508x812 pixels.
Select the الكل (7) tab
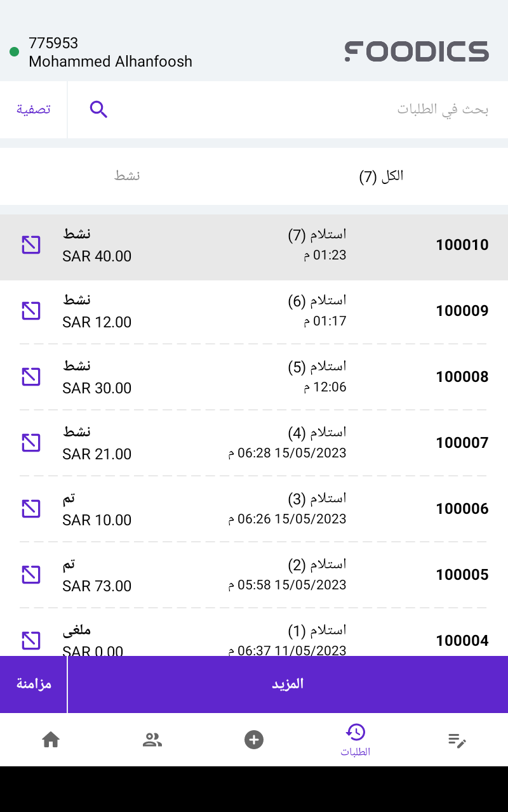[381, 176]
